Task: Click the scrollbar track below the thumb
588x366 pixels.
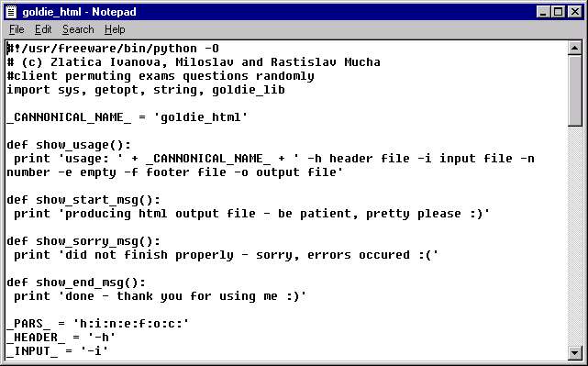Action: pyautogui.click(x=575, y=236)
